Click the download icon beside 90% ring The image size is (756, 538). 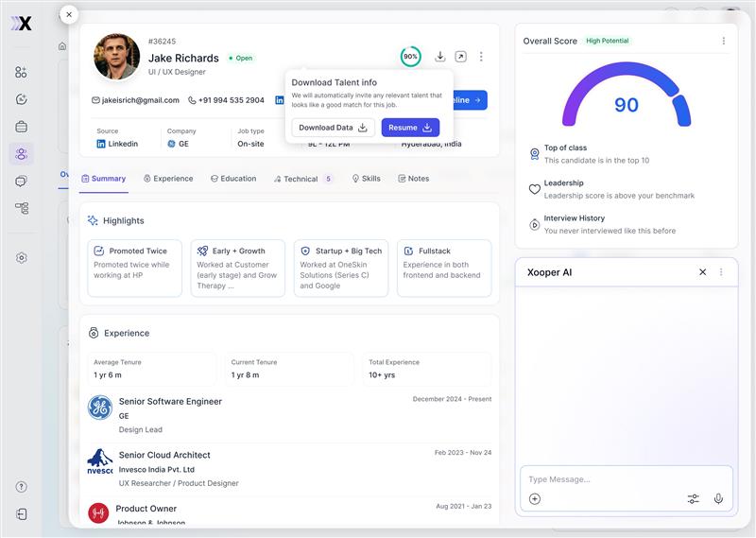coord(439,57)
